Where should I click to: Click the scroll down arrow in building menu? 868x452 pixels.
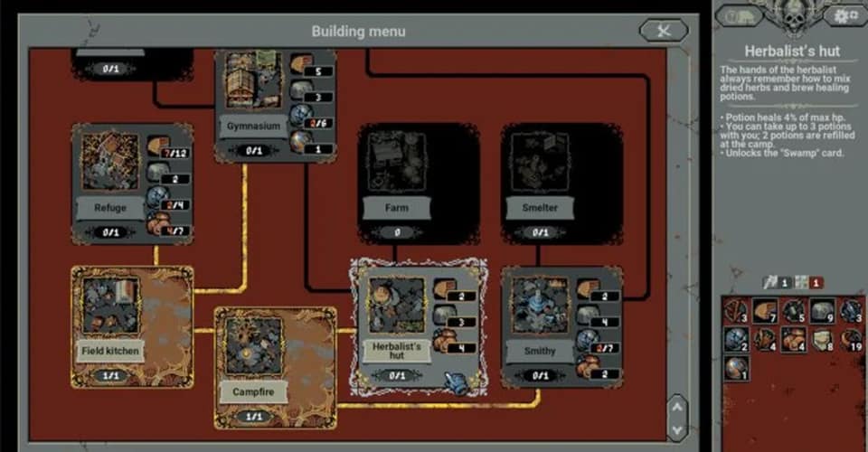coord(677,430)
